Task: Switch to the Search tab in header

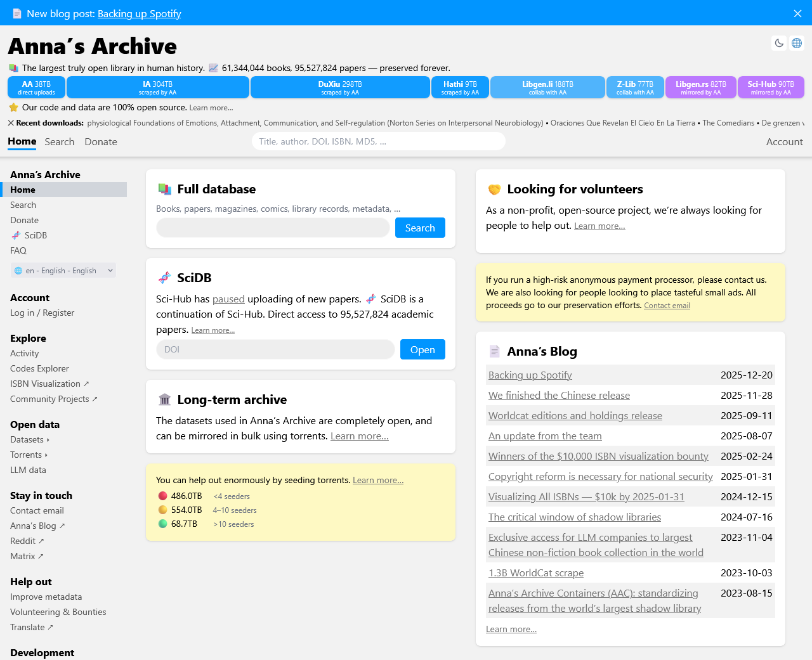Action: point(60,142)
